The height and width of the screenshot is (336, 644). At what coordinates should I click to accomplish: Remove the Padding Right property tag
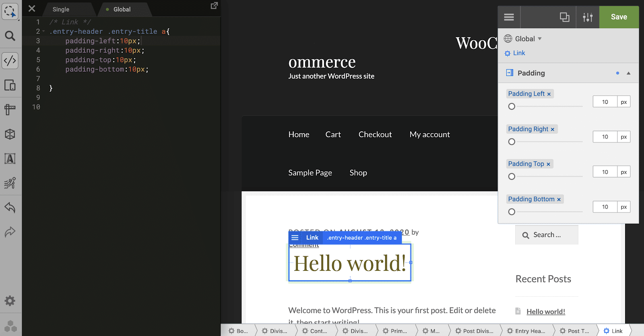pyautogui.click(x=553, y=129)
